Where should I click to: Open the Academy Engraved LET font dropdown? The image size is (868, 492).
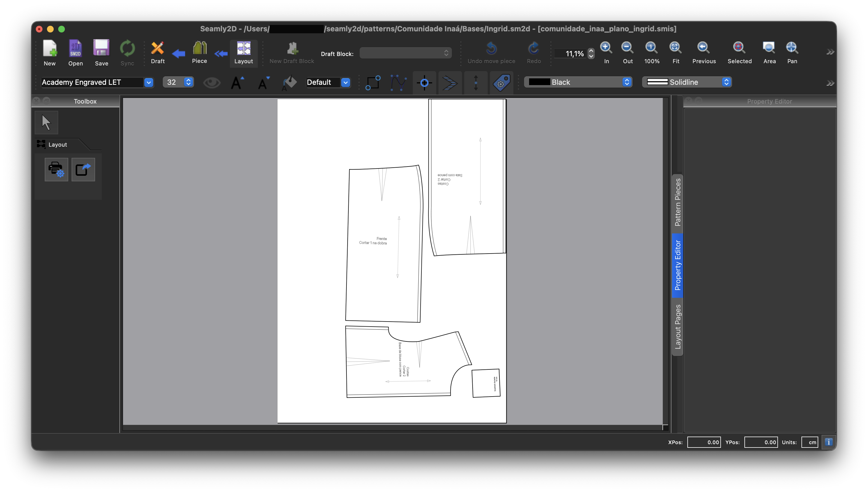(148, 83)
